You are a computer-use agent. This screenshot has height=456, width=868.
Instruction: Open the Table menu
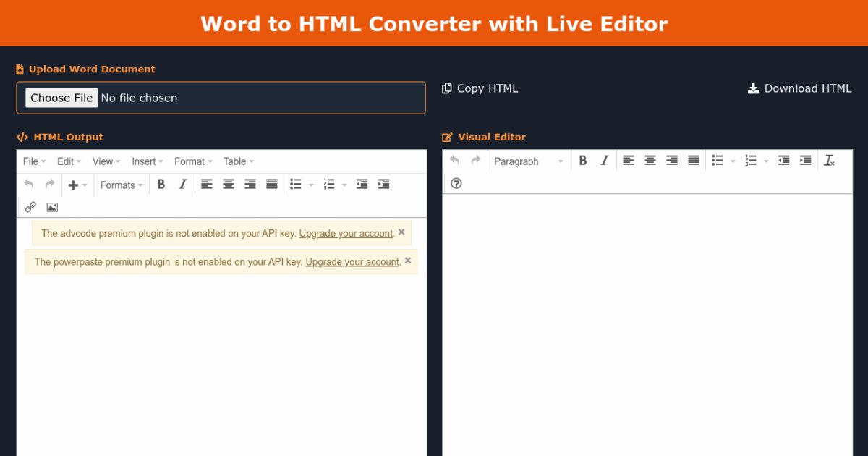[238, 161]
